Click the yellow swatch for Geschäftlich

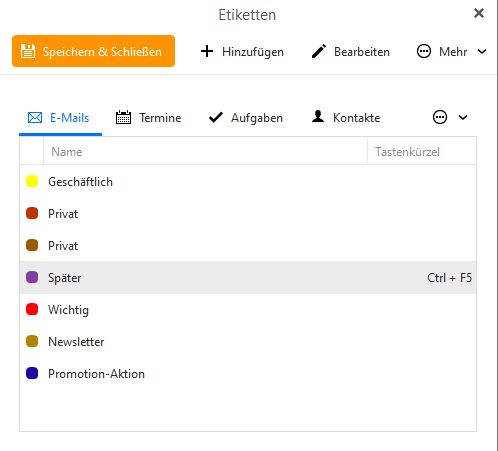point(32,181)
